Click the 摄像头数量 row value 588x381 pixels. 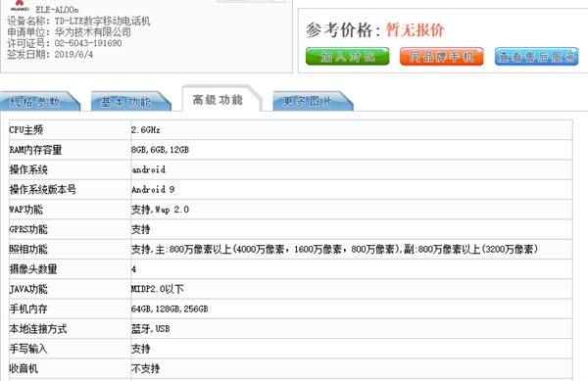[x=352, y=269]
